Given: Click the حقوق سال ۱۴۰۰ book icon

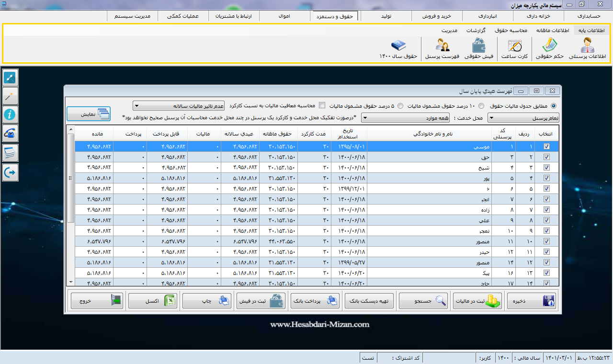Looking at the screenshot, I should click(398, 46).
